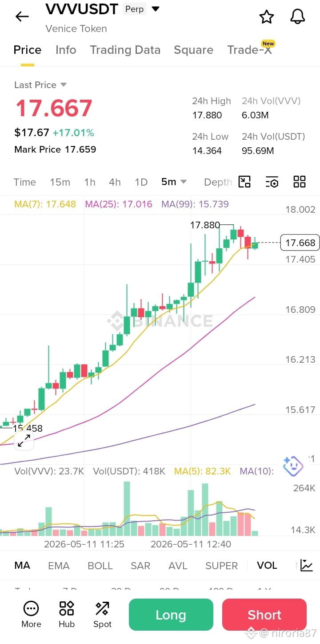The height and width of the screenshot is (644, 320).
Task: Tap the 24h High value 17.880
Action: [207, 115]
